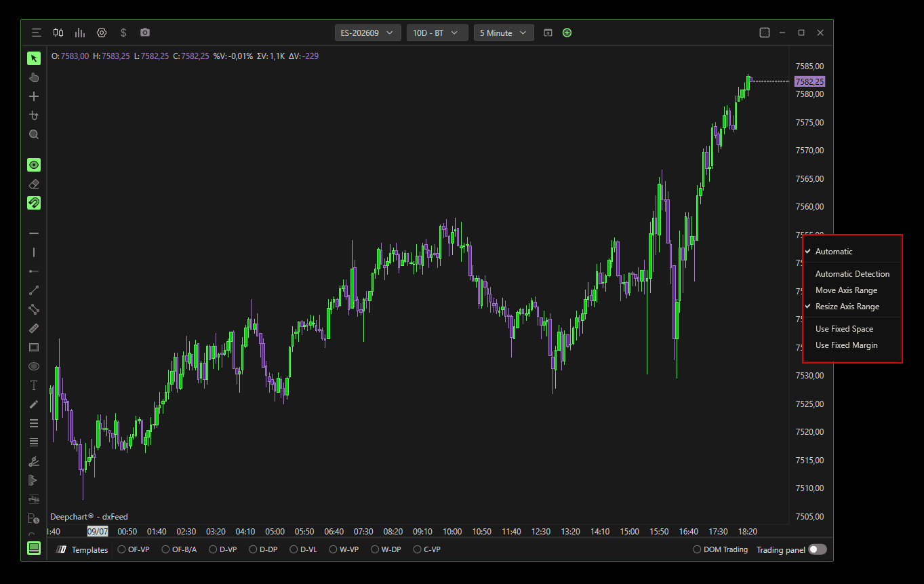Select the D-VL template radio button
The image size is (924, 584).
pos(294,549)
